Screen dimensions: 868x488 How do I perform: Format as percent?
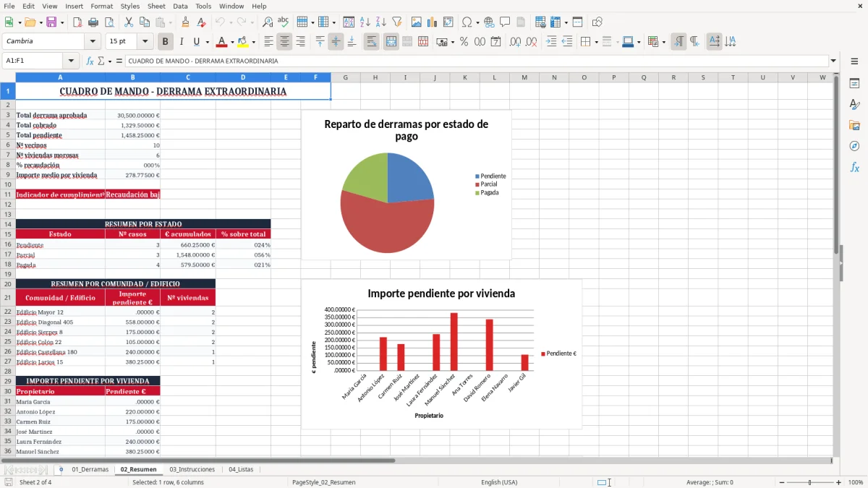point(464,42)
